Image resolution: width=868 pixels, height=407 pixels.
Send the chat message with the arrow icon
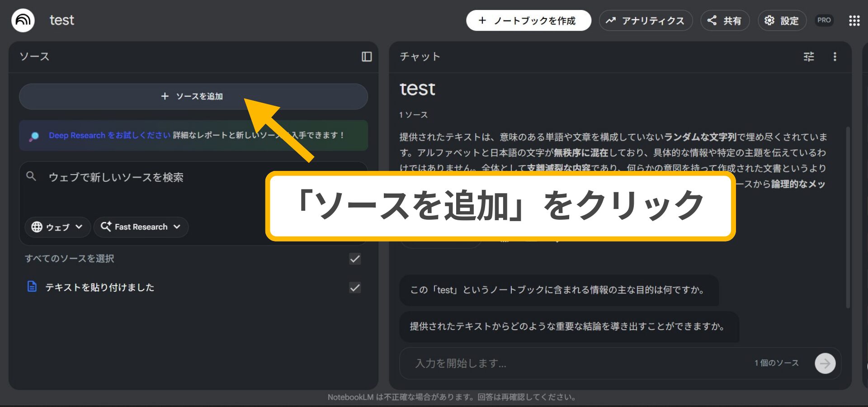click(825, 363)
